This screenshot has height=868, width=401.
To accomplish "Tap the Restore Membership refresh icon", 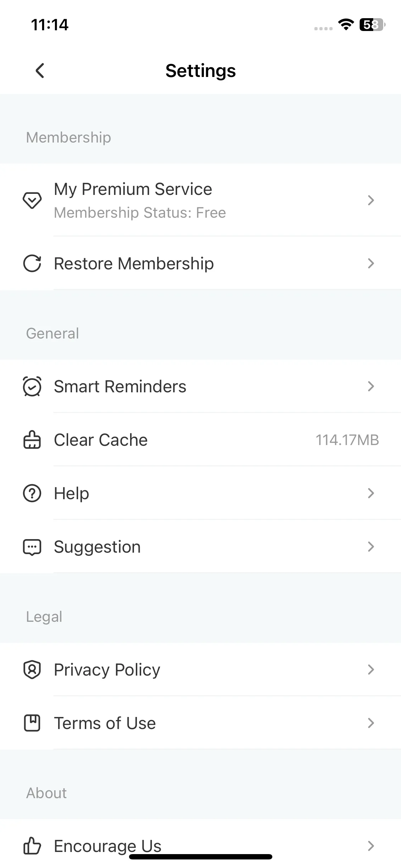I will coord(32,264).
